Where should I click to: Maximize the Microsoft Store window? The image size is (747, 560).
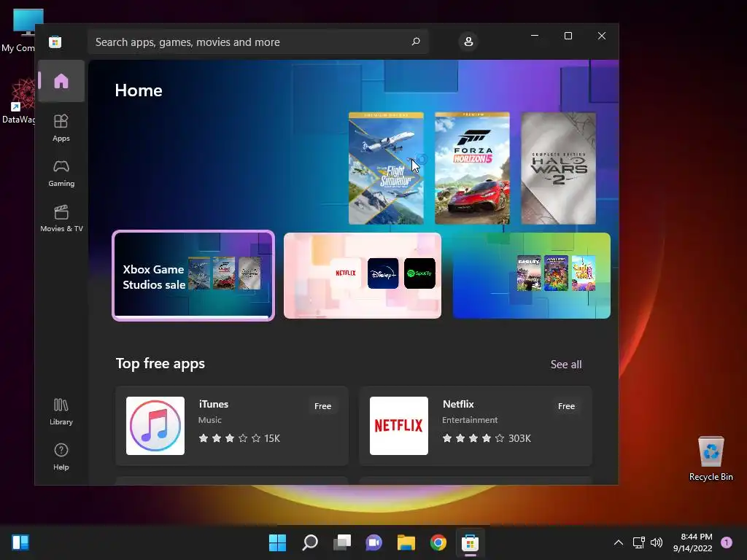pos(568,36)
